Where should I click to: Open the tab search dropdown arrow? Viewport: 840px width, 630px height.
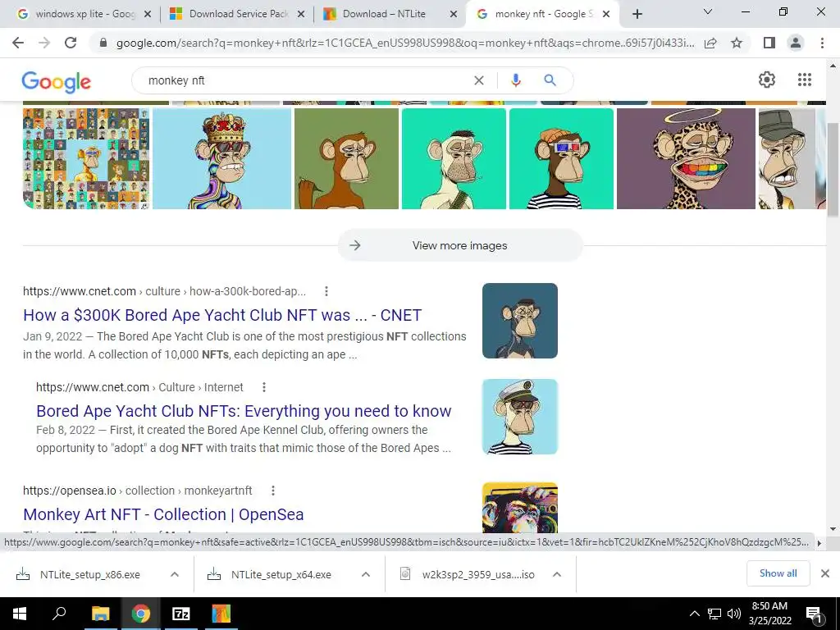pos(708,11)
